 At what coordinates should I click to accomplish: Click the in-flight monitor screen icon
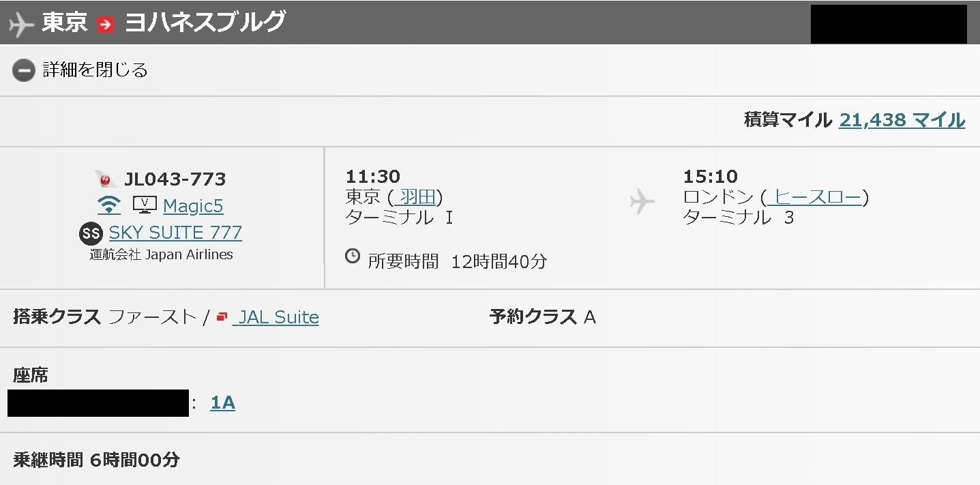click(145, 205)
